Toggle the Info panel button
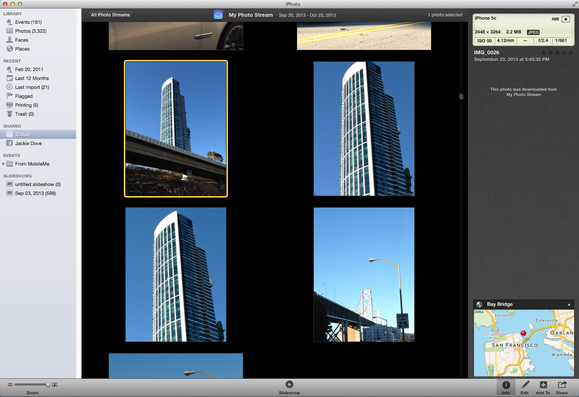Screen dimensions: 579x397 click(x=506, y=387)
